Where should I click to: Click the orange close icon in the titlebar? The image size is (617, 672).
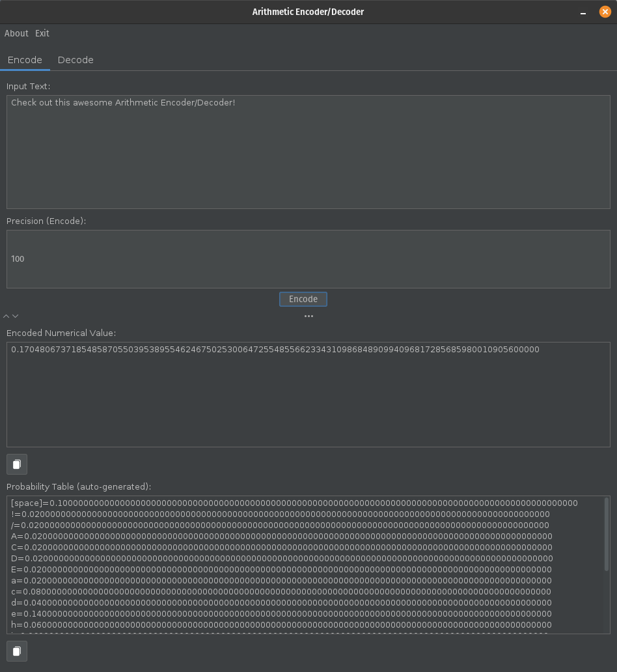click(605, 12)
